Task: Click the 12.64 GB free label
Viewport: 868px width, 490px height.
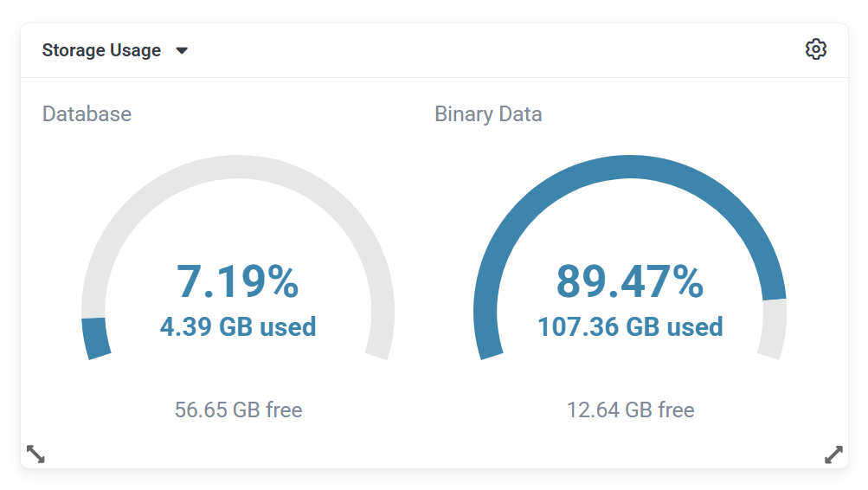Action: click(630, 409)
